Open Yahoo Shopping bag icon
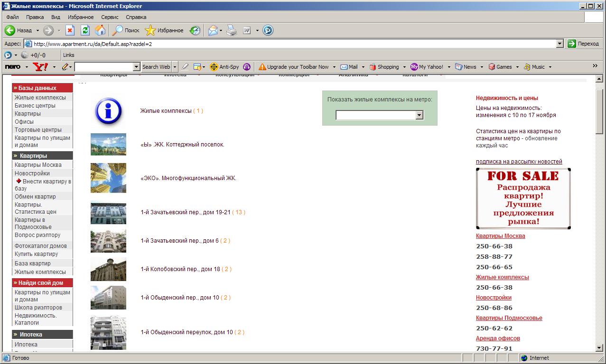 pos(373,67)
